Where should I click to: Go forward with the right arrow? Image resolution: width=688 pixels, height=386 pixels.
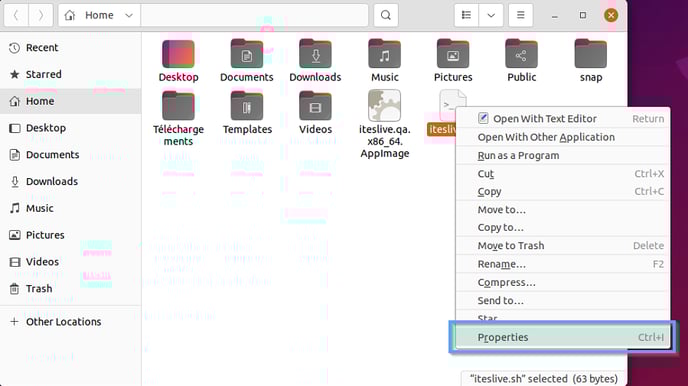[x=41, y=15]
